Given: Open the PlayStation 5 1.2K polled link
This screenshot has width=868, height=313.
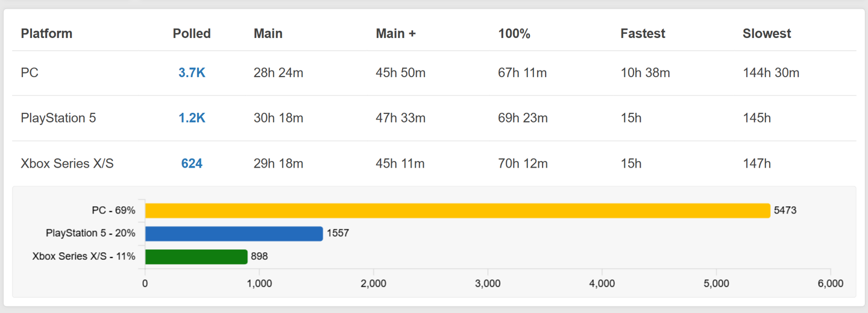Looking at the screenshot, I should click(192, 118).
